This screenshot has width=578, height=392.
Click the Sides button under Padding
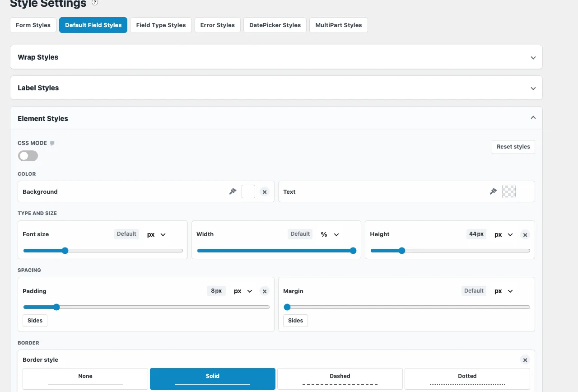point(35,321)
